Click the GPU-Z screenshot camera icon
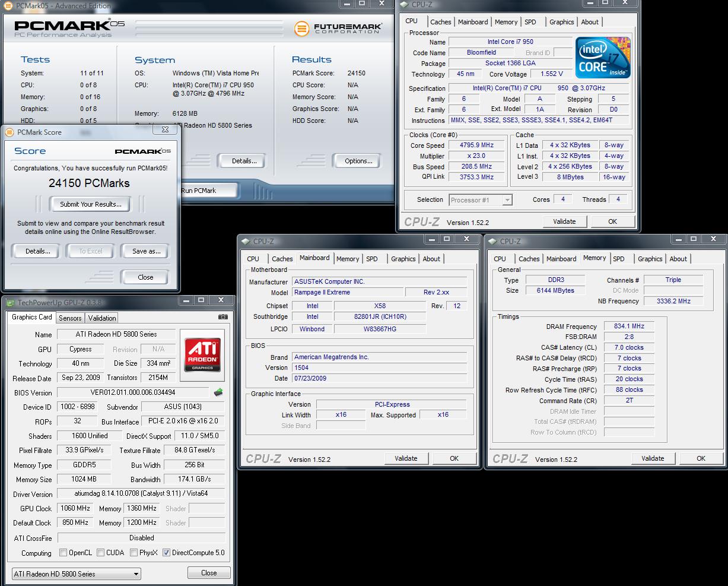Screen dimensions: 728x586 tap(222, 318)
